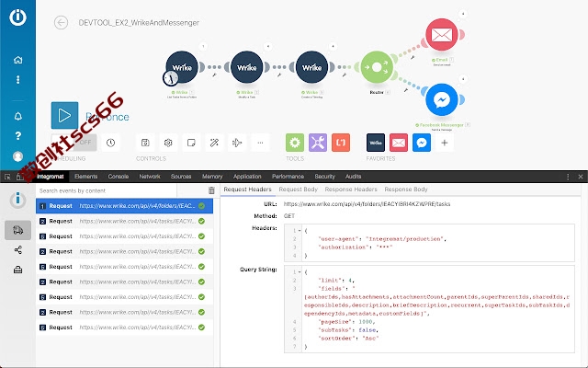
Task: Click the save scenario icon in Controls
Action: tap(145, 143)
